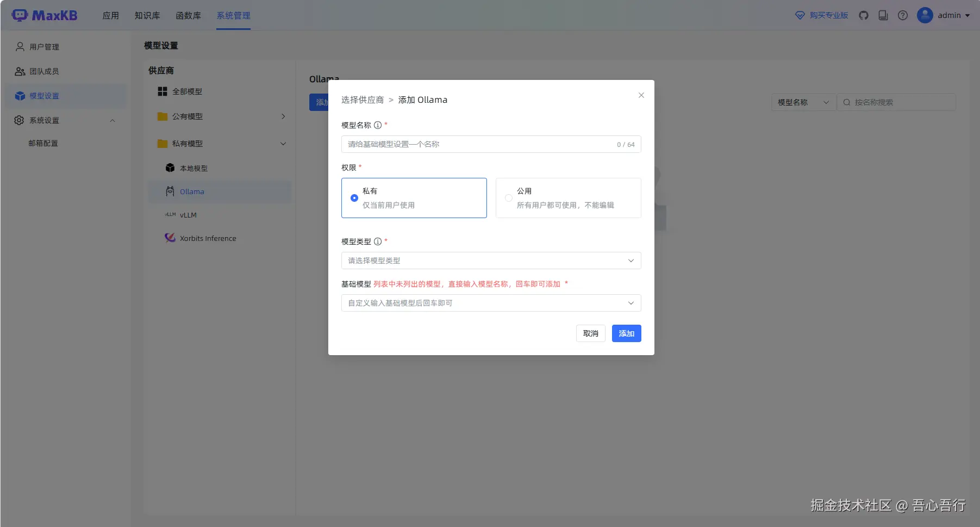Go to 团队成员 in the sidebar
The width and height of the screenshot is (980, 527).
pos(66,71)
